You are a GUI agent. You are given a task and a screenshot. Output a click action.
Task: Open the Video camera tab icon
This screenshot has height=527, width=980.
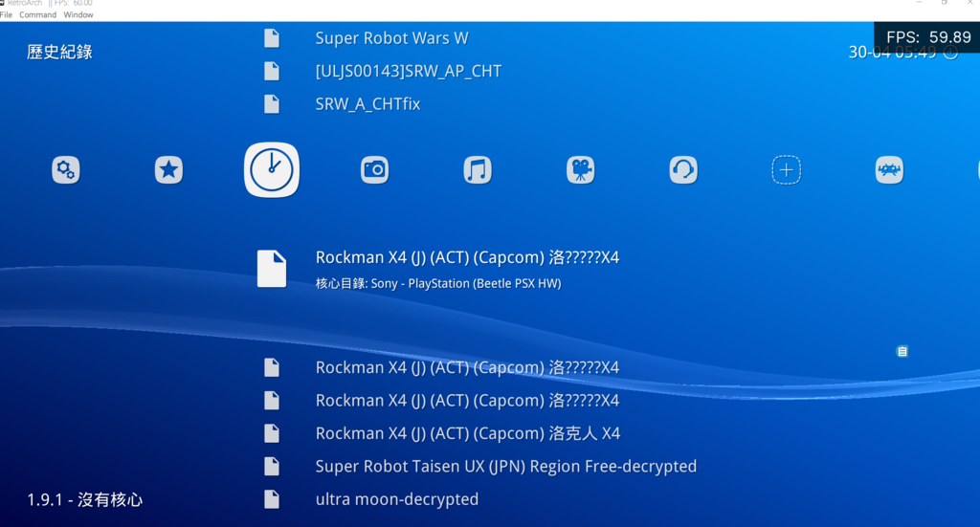point(581,170)
